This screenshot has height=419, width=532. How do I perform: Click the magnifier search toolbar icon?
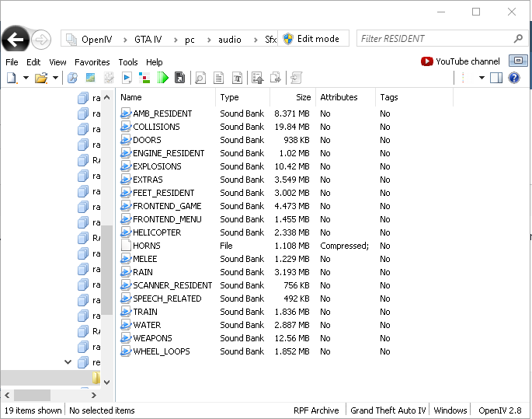point(200,78)
